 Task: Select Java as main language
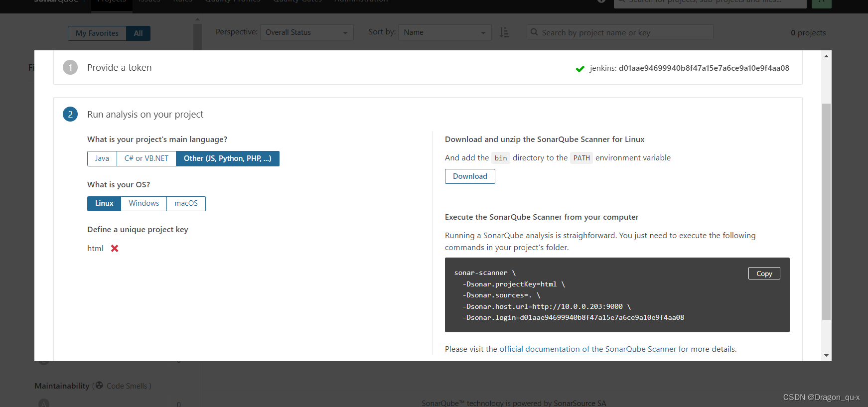[102, 158]
